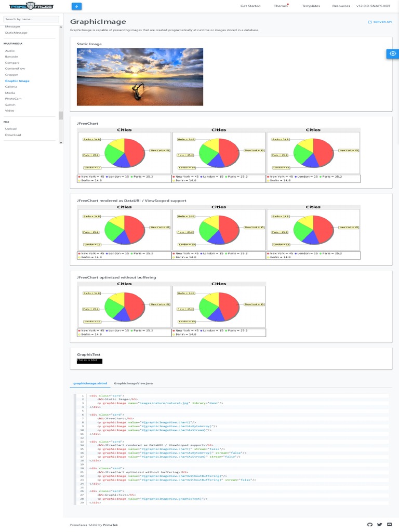Image resolution: width=399 pixels, height=532 pixels.
Task: Open the Cropper sidebar item
Action: coord(11,75)
